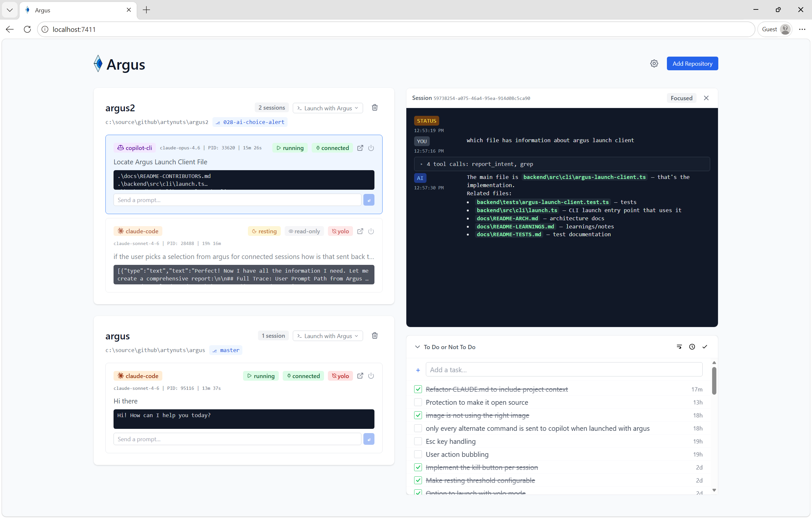
Task: Close the focused session panel
Action: [706, 98]
